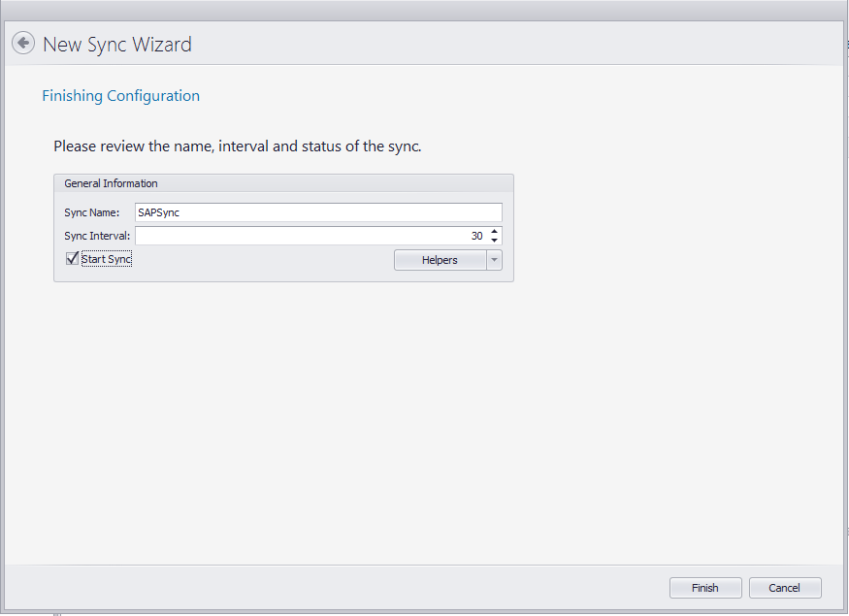The width and height of the screenshot is (849, 616).
Task: Toggle the Start Sync checkbox
Action: coord(72,259)
